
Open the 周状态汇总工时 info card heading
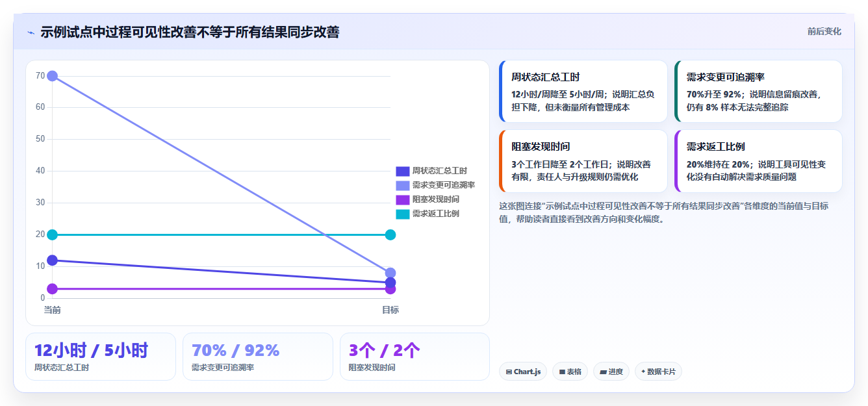pos(546,77)
